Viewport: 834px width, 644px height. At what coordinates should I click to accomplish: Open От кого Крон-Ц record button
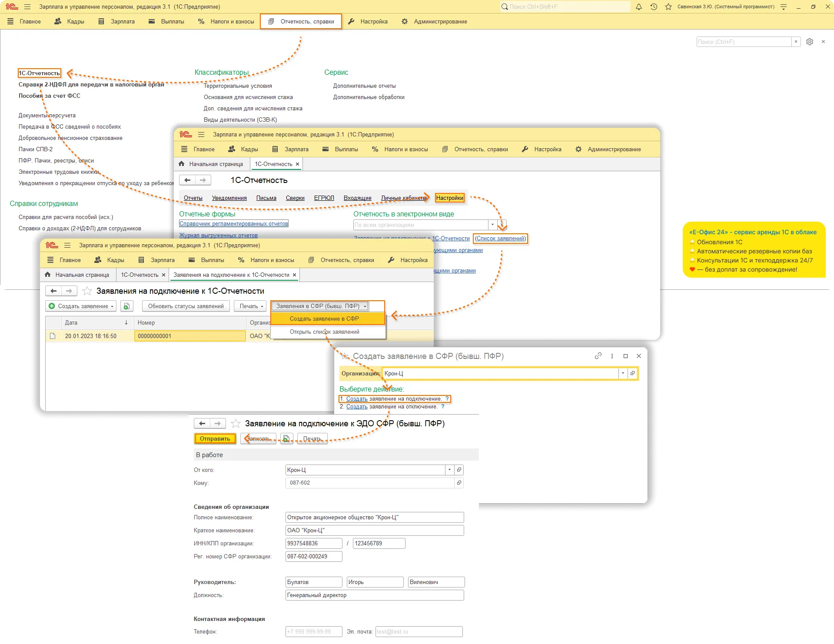click(x=459, y=470)
